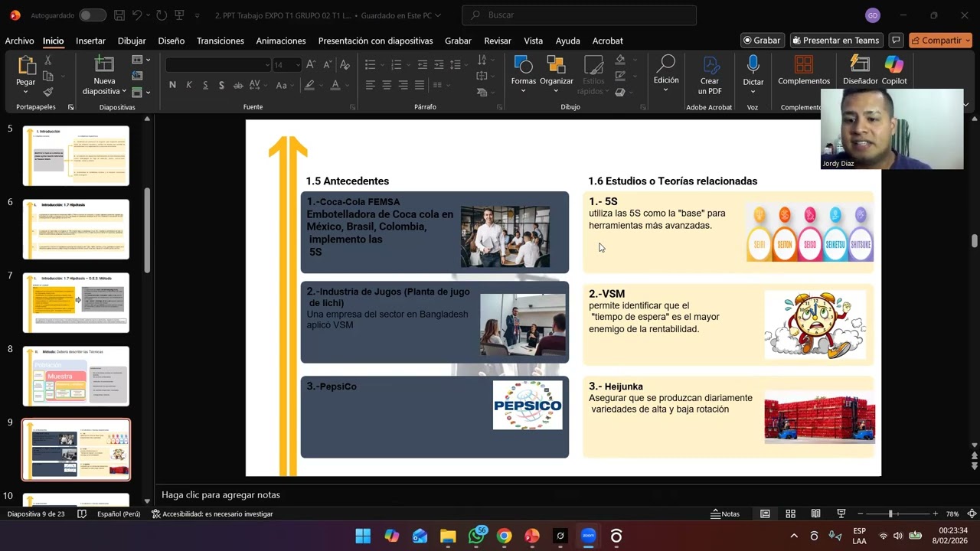Image resolution: width=980 pixels, height=551 pixels.
Task: Expand the Dictar options arrow
Action: [753, 90]
